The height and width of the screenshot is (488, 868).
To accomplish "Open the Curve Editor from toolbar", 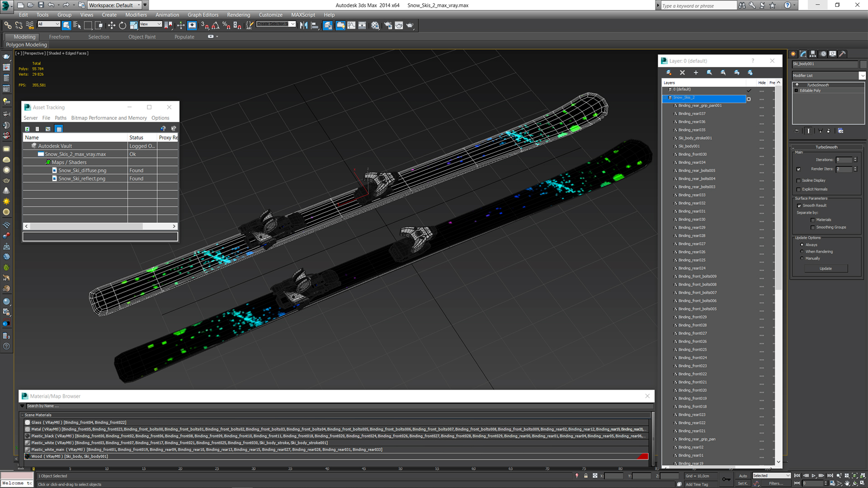I will click(351, 25).
